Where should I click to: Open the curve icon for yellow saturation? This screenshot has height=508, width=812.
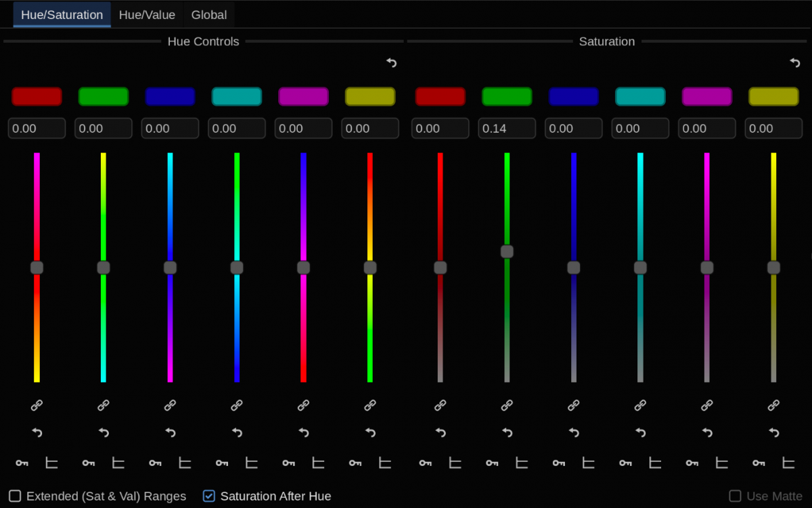pos(788,463)
